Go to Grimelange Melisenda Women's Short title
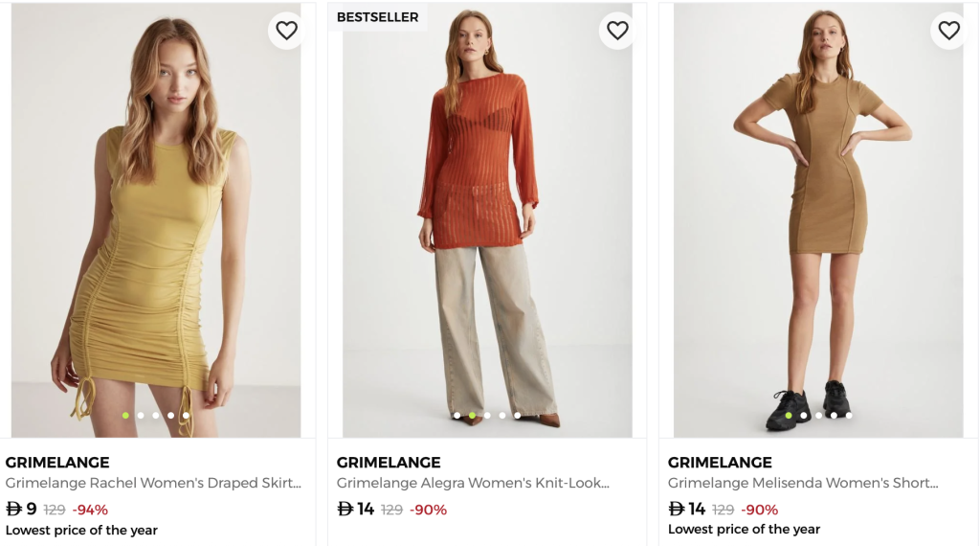This screenshot has width=980, height=546. [802, 484]
